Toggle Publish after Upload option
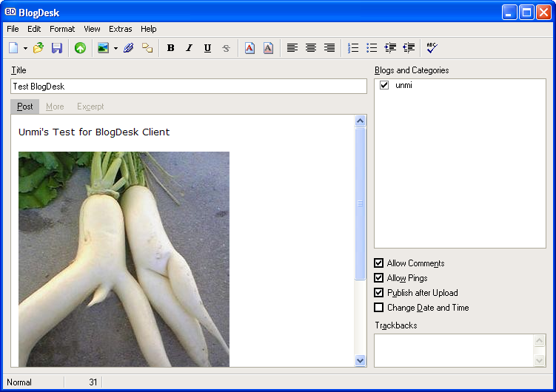 [379, 293]
